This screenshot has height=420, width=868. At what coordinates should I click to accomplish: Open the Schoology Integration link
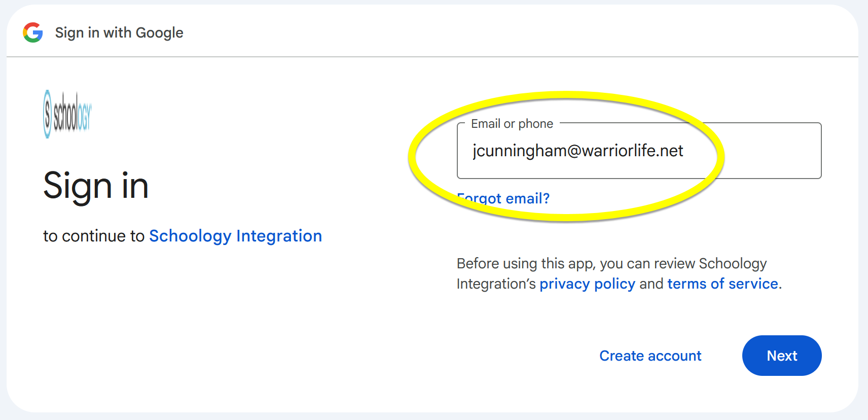pos(235,236)
